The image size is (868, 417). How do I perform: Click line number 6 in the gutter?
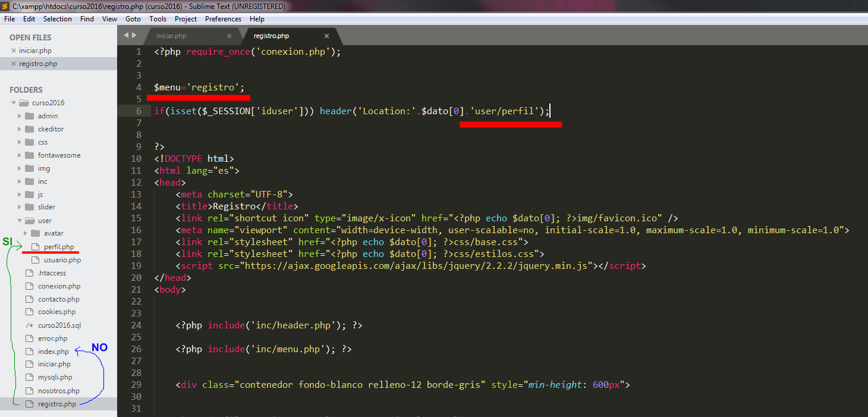coord(139,111)
